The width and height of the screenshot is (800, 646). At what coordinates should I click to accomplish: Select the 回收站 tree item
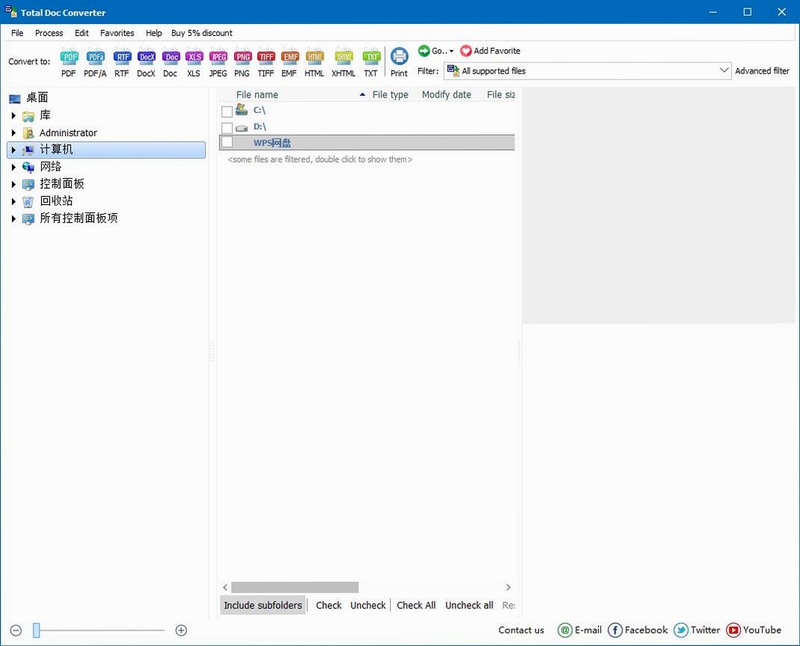(x=56, y=201)
